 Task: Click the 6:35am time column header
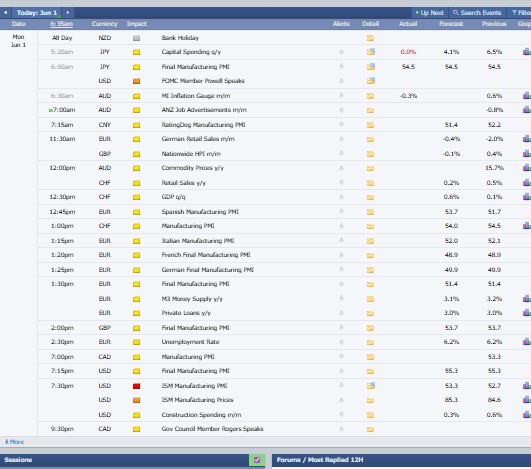click(x=62, y=24)
